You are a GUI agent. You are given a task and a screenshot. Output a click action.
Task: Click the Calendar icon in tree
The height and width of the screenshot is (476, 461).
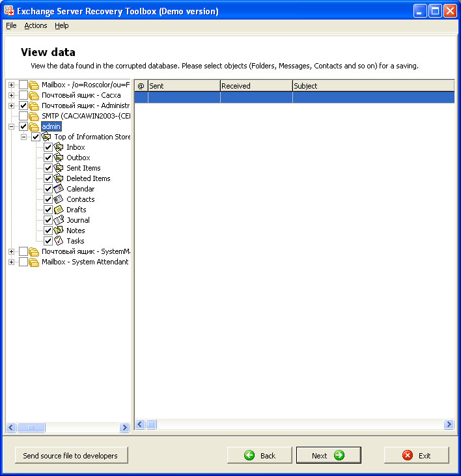click(59, 189)
